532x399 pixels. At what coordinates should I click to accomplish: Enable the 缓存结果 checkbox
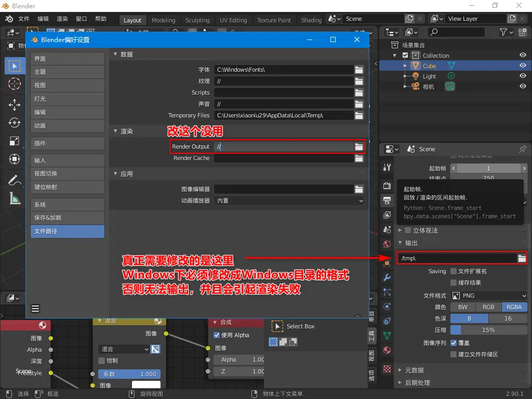pos(453,283)
